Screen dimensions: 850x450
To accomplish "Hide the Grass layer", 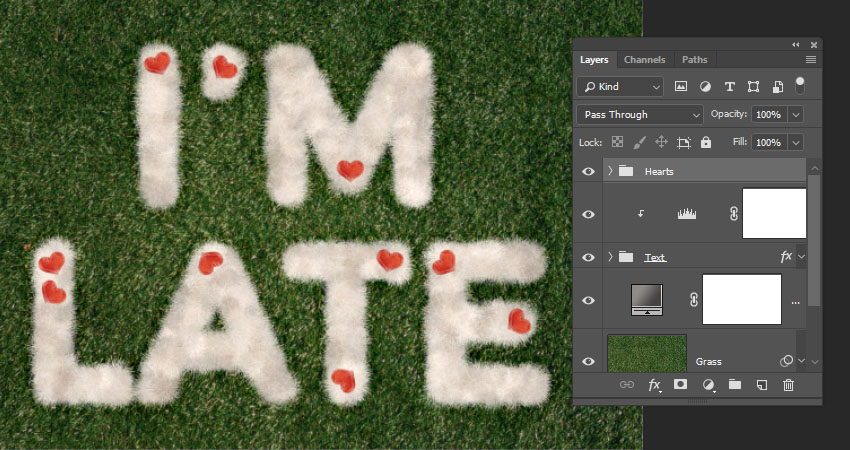I will tap(588, 362).
